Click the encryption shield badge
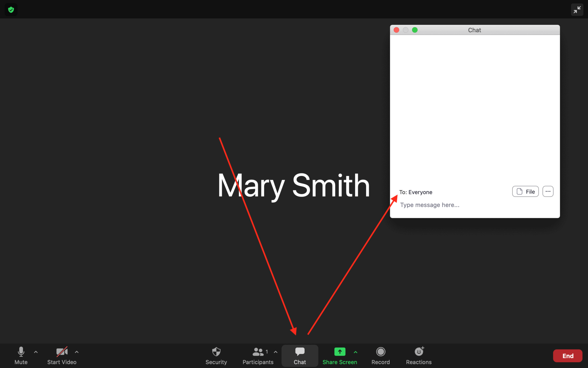588x368 pixels. (x=11, y=9)
